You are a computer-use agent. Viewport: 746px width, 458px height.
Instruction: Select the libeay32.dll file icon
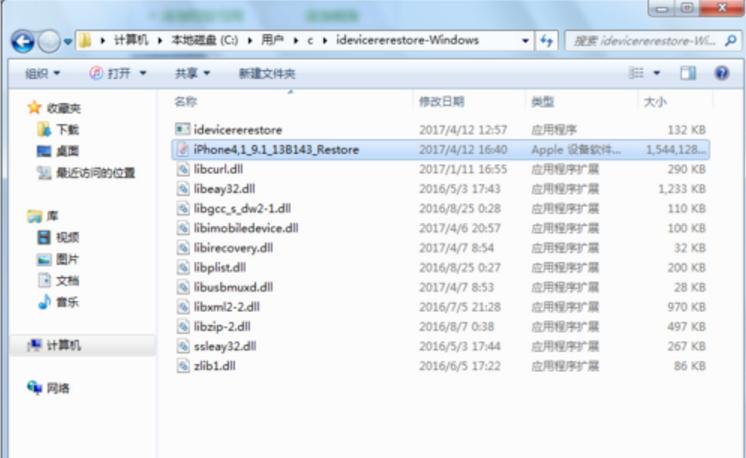183,189
